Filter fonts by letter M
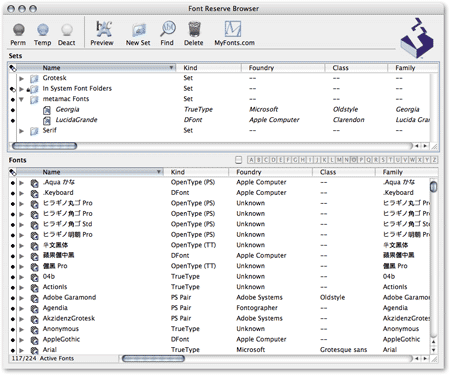This screenshot has height=375, width=450. 339,160
